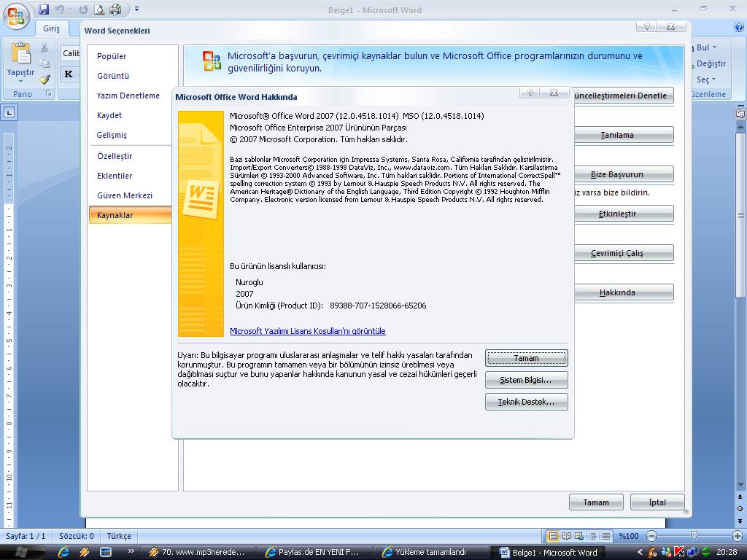Open Microsoft Yazılımı Lisans Koşulları link
This screenshot has height=560, width=747.
click(x=308, y=331)
